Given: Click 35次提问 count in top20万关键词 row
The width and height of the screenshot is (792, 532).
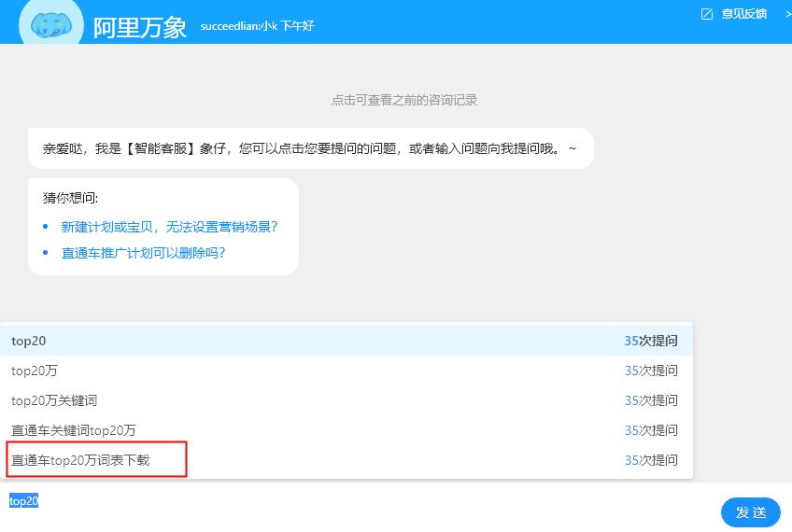Looking at the screenshot, I should [651, 400].
